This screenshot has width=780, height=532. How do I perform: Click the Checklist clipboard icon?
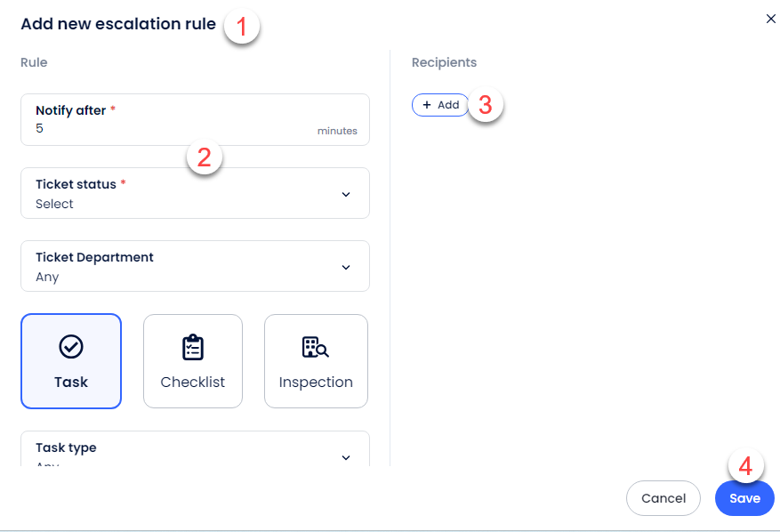click(x=193, y=347)
